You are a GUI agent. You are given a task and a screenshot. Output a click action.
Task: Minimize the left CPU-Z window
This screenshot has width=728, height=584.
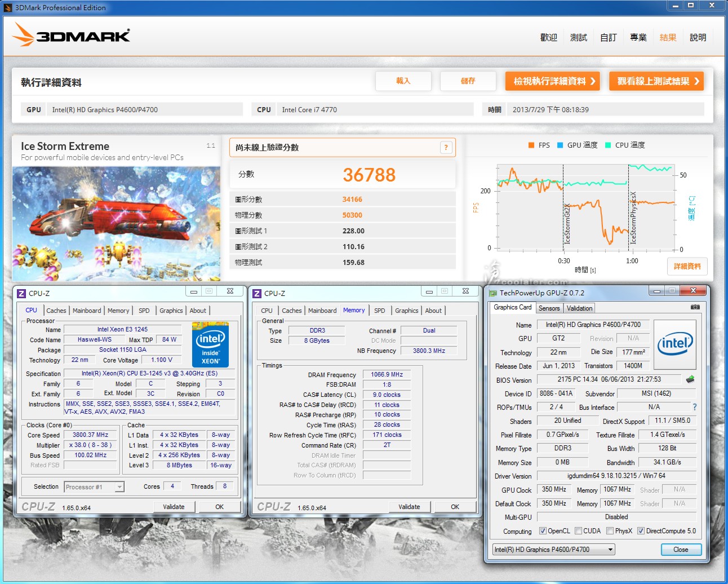click(194, 291)
